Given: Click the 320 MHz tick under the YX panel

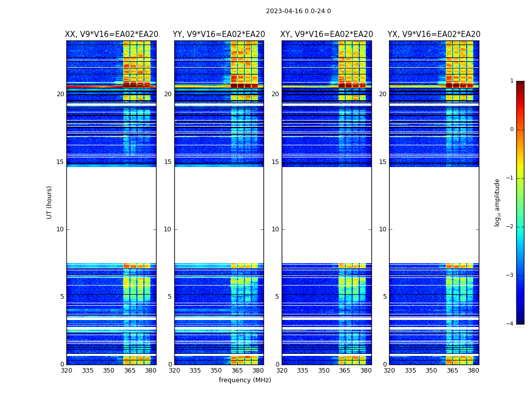Looking at the screenshot, I should click(389, 371).
